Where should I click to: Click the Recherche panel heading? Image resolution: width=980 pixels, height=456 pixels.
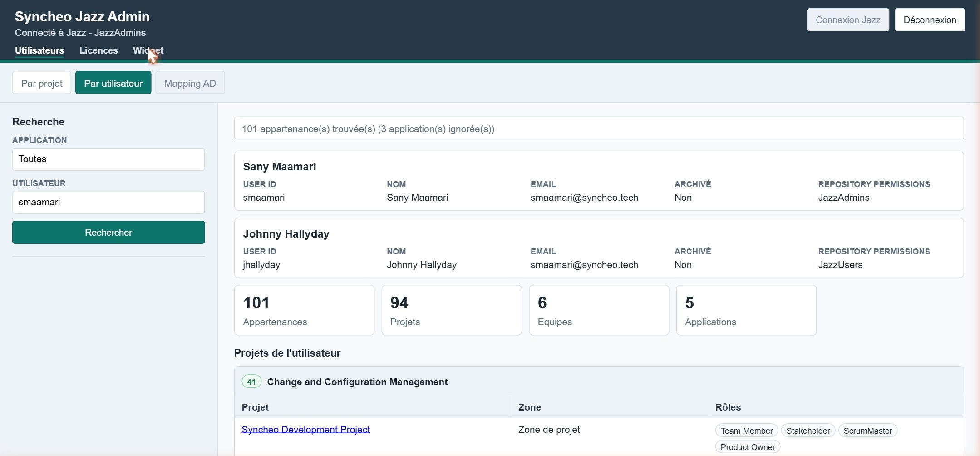pos(38,122)
